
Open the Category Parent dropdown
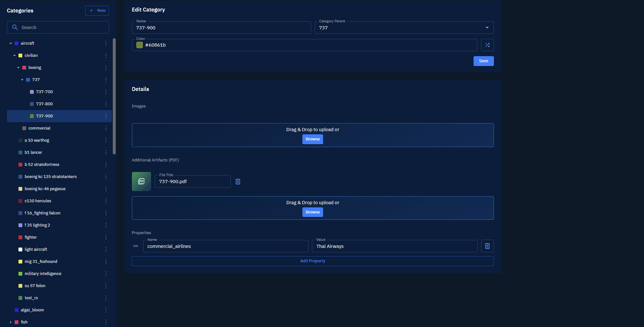click(x=487, y=28)
